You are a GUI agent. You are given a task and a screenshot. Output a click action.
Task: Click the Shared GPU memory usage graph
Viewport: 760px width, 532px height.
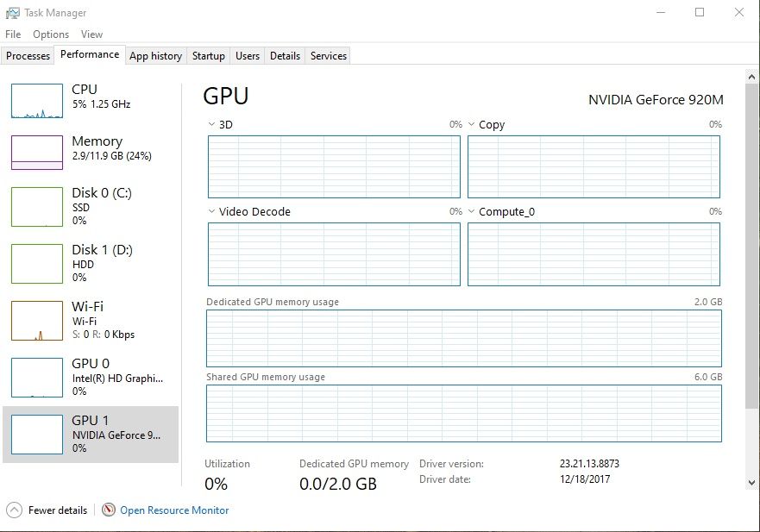[464, 413]
